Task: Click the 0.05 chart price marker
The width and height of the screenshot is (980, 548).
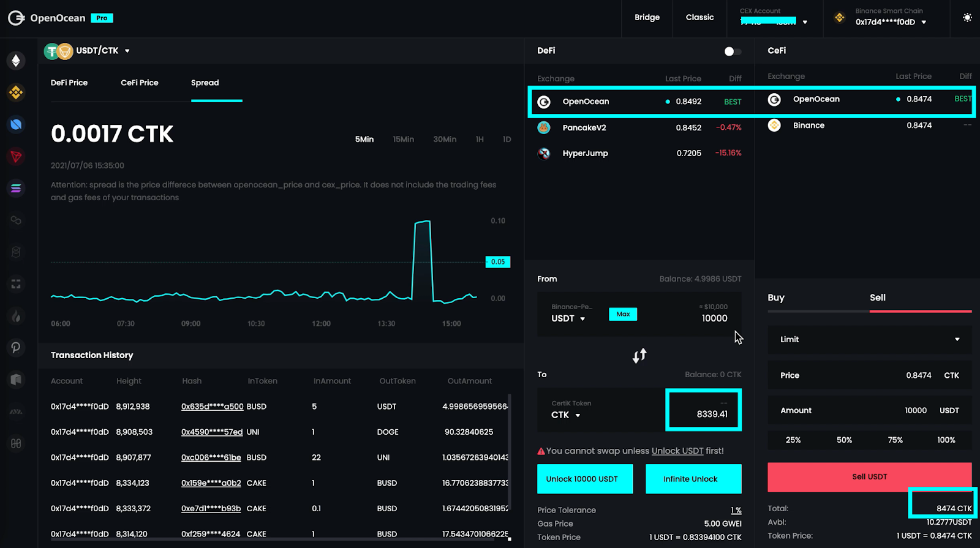Action: tap(497, 262)
